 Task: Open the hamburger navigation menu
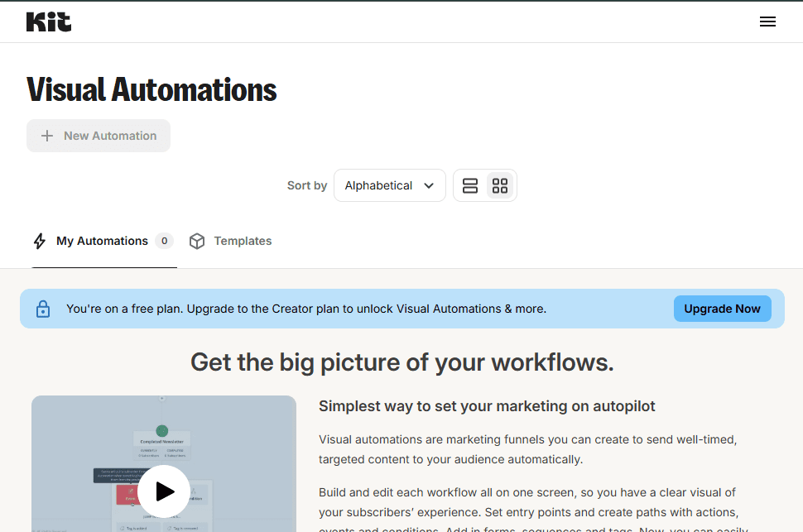(x=767, y=22)
